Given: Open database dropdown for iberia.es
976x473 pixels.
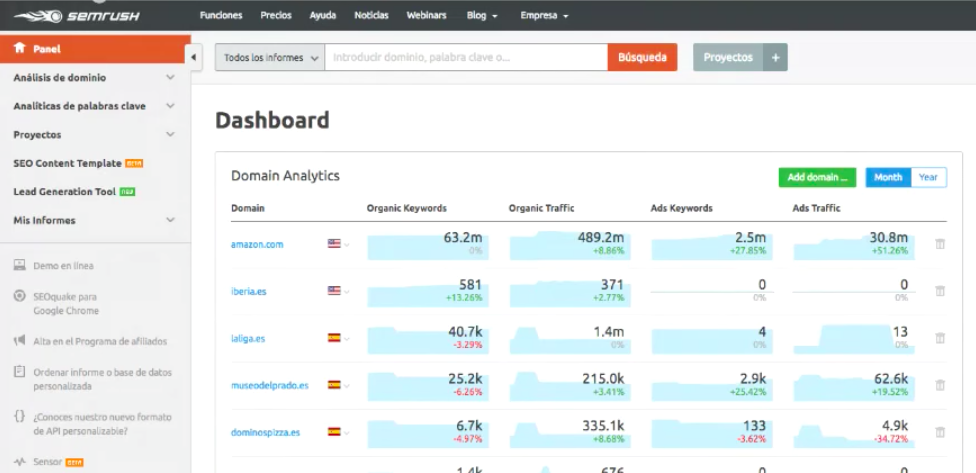Looking at the screenshot, I should [x=347, y=291].
